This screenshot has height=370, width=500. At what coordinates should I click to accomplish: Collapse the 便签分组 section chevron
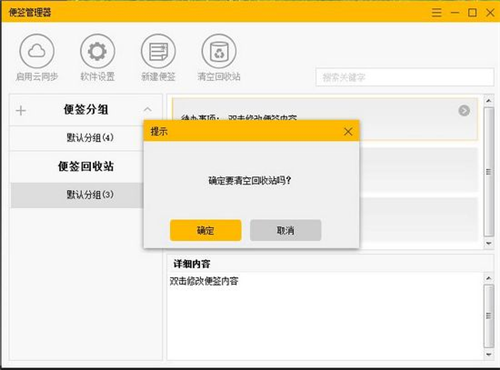pos(147,109)
